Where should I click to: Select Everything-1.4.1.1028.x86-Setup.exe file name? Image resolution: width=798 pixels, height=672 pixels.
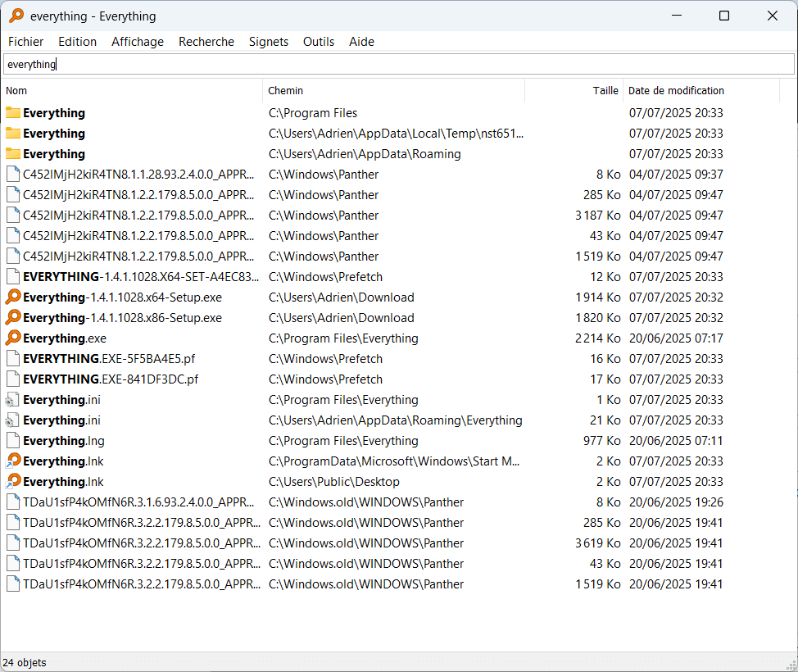click(x=122, y=318)
